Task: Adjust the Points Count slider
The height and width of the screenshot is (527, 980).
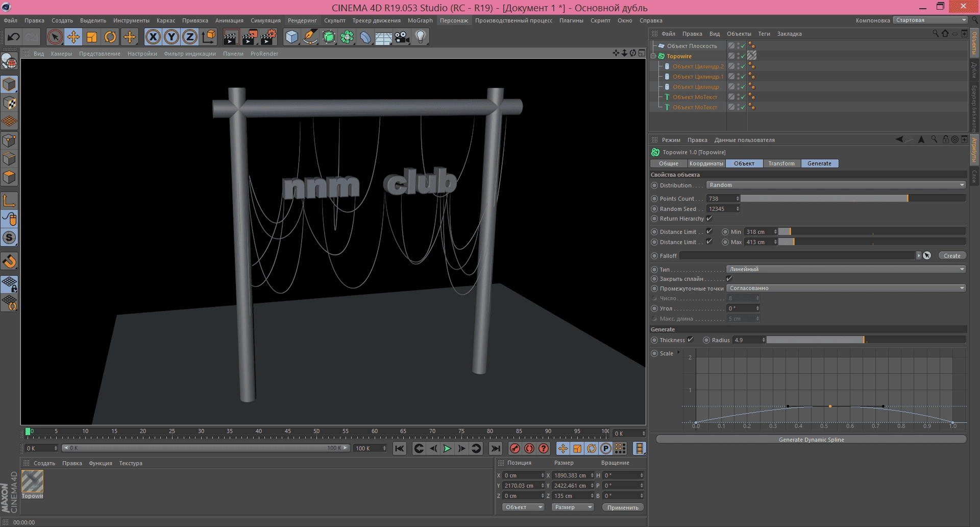Action: 853,198
